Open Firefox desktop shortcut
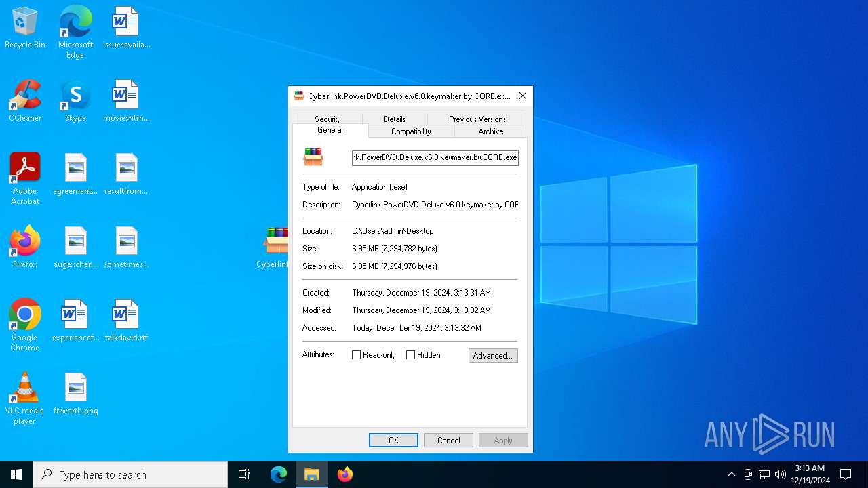 click(25, 248)
